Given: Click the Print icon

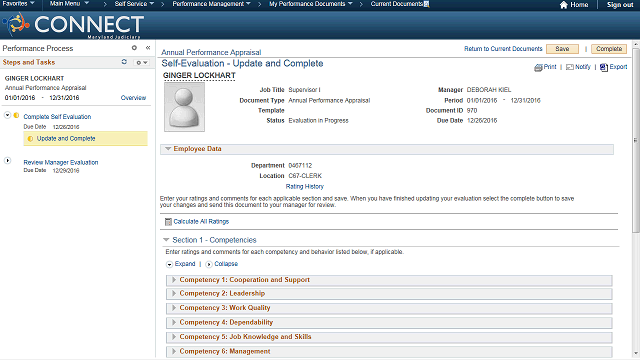Looking at the screenshot, I should [538, 67].
